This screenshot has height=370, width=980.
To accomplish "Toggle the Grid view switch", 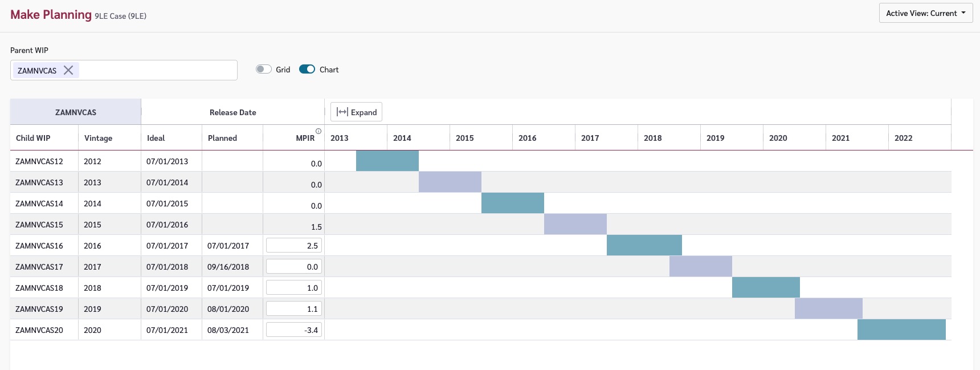I will [263, 70].
